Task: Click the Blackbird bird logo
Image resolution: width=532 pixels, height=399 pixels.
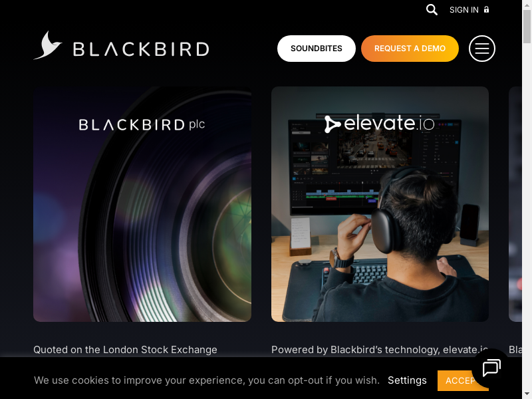Action: click(x=47, y=45)
